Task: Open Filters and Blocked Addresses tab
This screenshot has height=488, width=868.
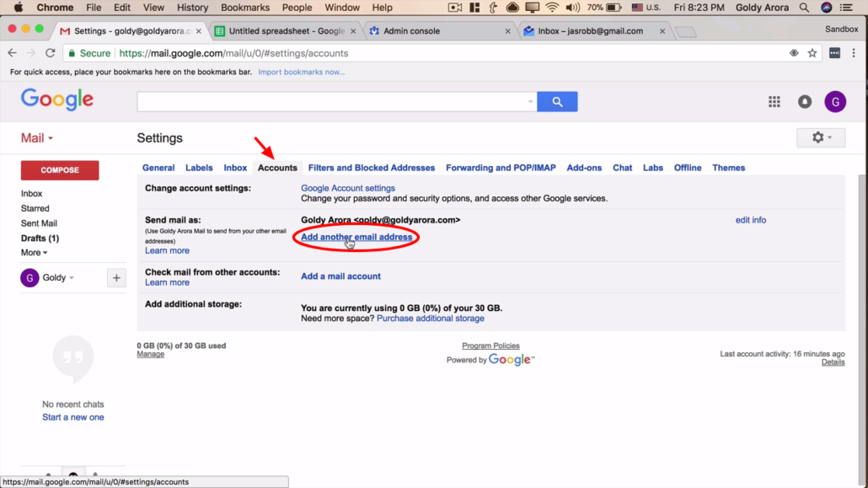Action: click(x=372, y=168)
